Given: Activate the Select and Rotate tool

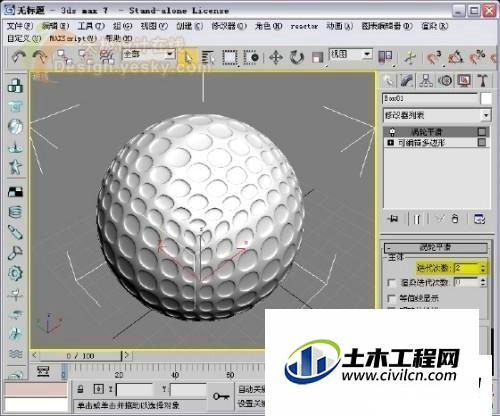Looking at the screenshot, I should pos(297,58).
